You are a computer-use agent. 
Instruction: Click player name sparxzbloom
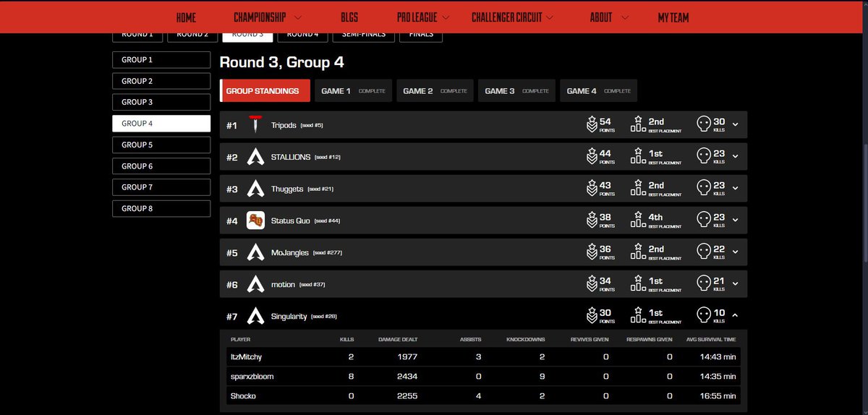(252, 377)
